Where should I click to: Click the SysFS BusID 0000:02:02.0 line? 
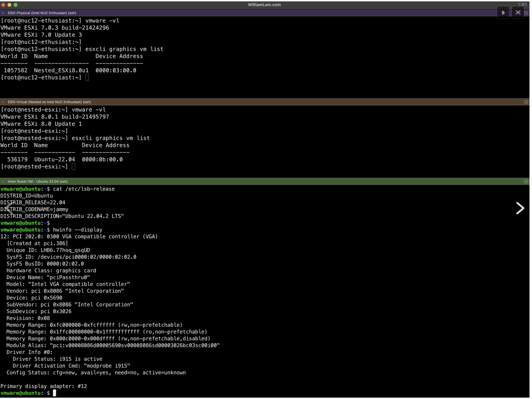click(45, 265)
